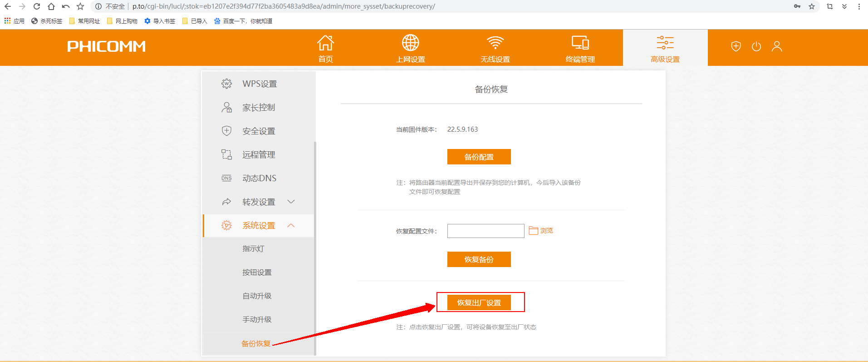This screenshot has width=868, height=362.
Task: Click the sidebar vertical scrollbar
Action: (315, 248)
